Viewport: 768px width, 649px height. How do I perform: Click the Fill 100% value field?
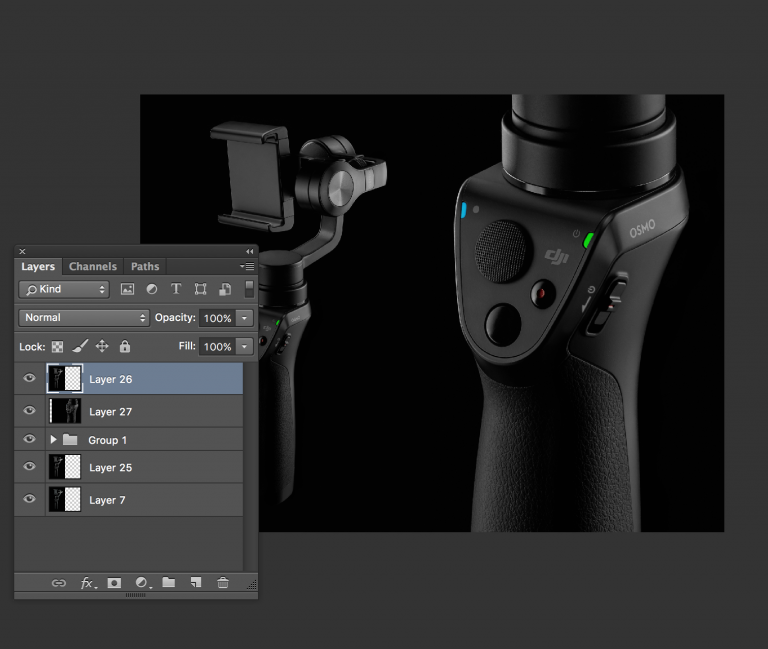217,347
